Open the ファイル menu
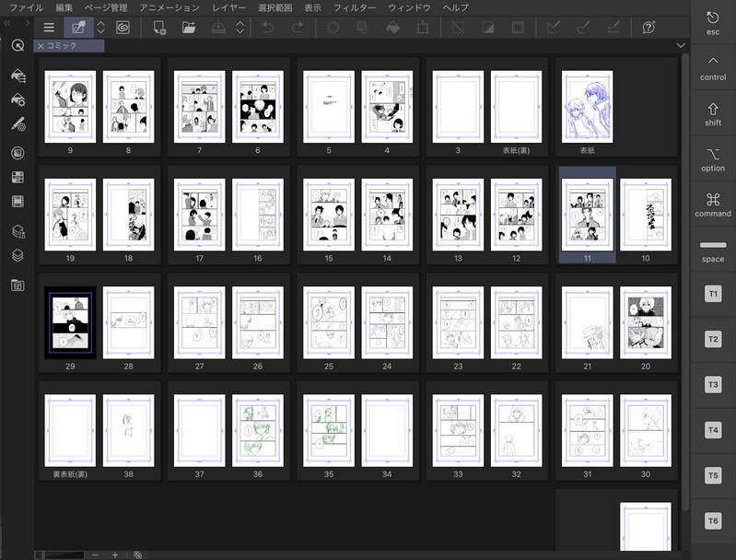This screenshot has width=736, height=560. click(27, 7)
